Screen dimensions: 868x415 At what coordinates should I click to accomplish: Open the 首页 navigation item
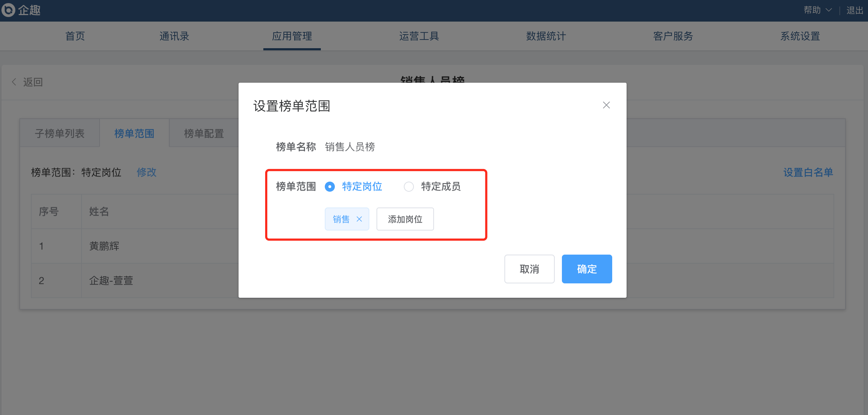(x=75, y=36)
